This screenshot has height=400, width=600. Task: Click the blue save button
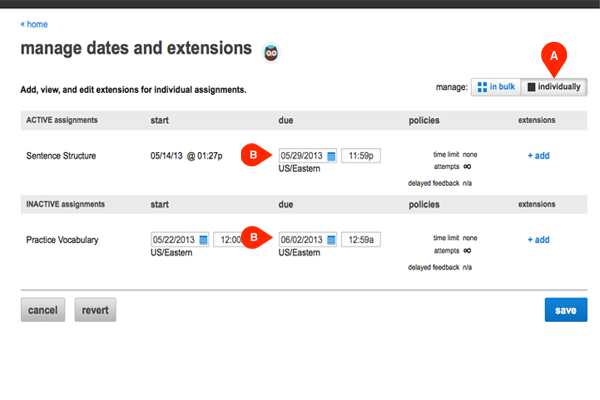pyautogui.click(x=565, y=310)
